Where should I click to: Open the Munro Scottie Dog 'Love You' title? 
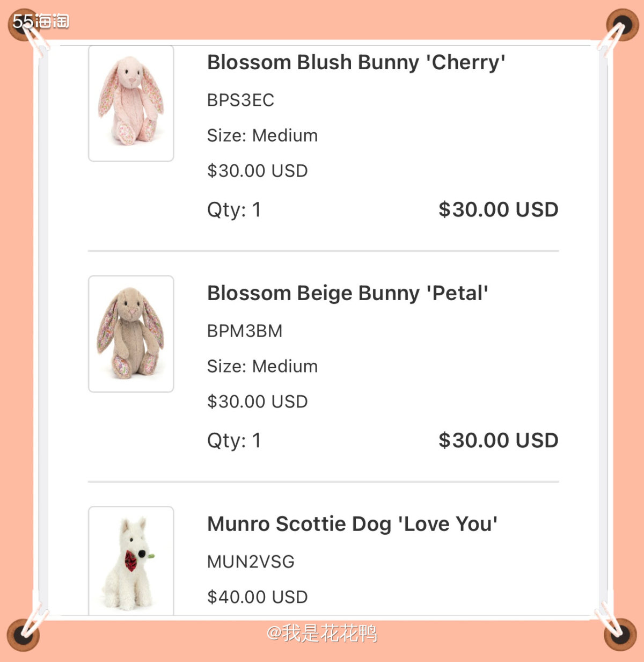coord(352,524)
